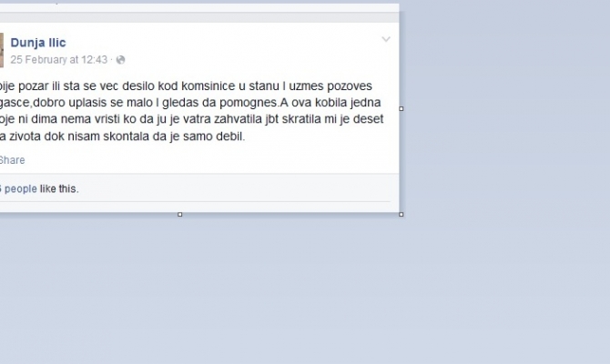Click the phrase skratila mi je deset

[332, 119]
